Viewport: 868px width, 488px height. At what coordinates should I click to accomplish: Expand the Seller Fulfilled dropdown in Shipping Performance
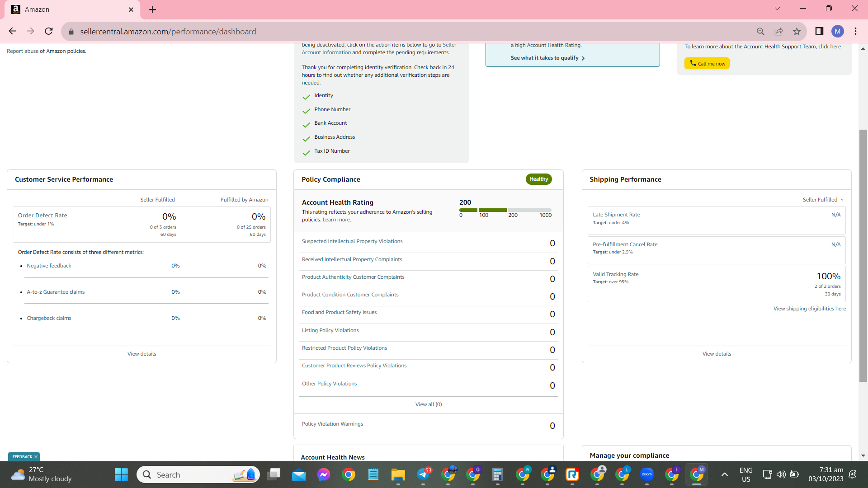[823, 200]
